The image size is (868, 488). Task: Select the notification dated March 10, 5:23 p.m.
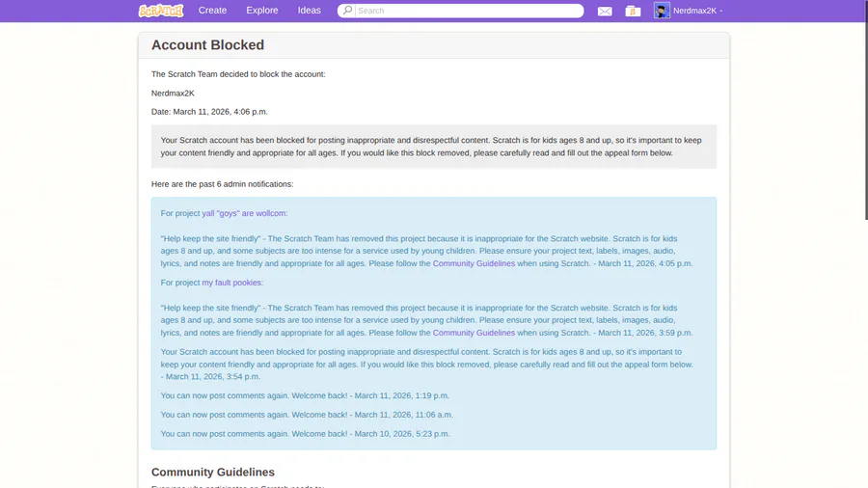pyautogui.click(x=305, y=434)
